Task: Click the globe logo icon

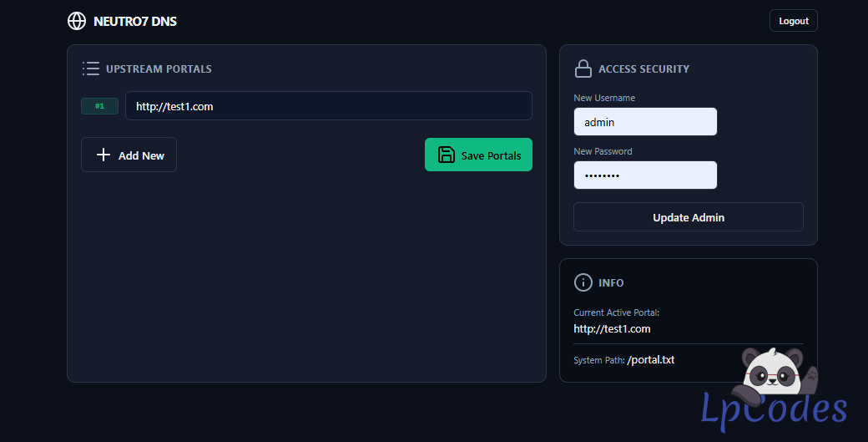Action: pyautogui.click(x=77, y=21)
